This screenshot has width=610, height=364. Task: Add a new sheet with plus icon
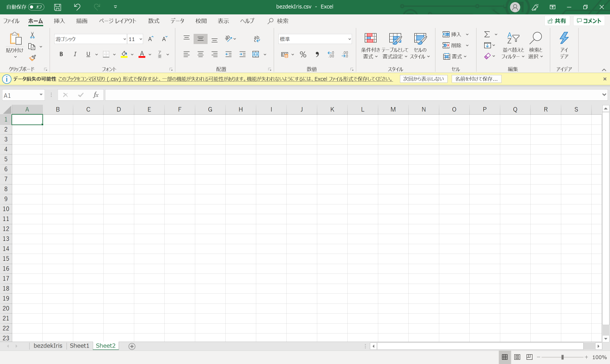132,346
